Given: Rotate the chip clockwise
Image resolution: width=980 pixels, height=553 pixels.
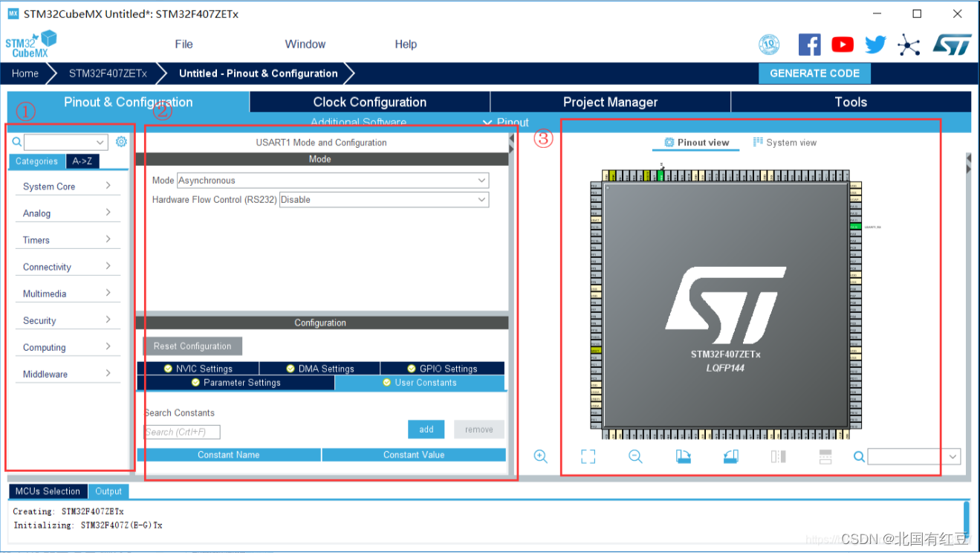Looking at the screenshot, I should (x=683, y=456).
